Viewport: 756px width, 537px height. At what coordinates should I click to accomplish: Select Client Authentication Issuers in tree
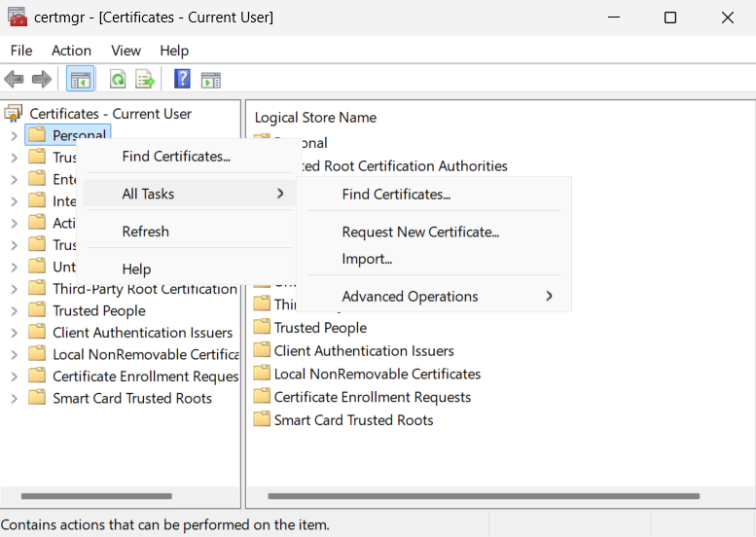click(142, 333)
